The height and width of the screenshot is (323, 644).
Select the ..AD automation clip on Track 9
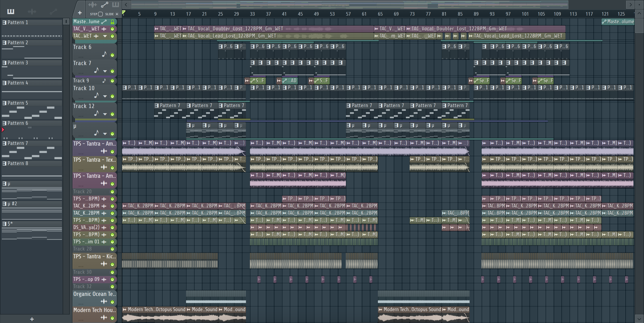tap(290, 81)
